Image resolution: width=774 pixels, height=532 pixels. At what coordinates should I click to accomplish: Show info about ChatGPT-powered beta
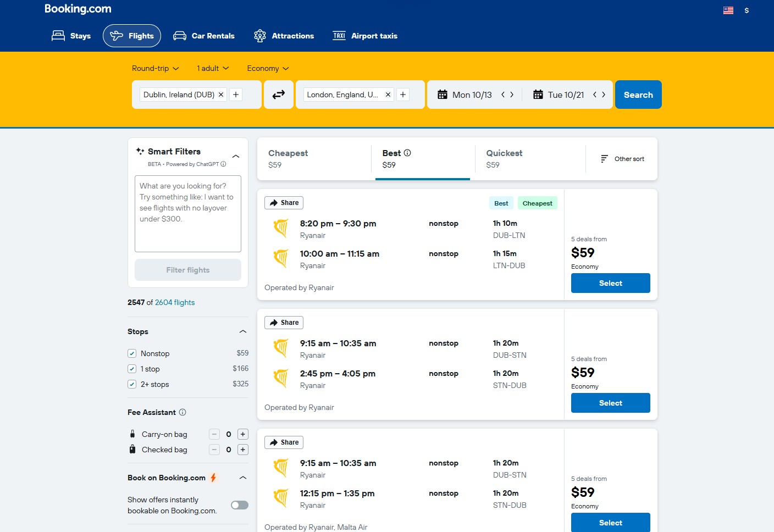point(223,164)
